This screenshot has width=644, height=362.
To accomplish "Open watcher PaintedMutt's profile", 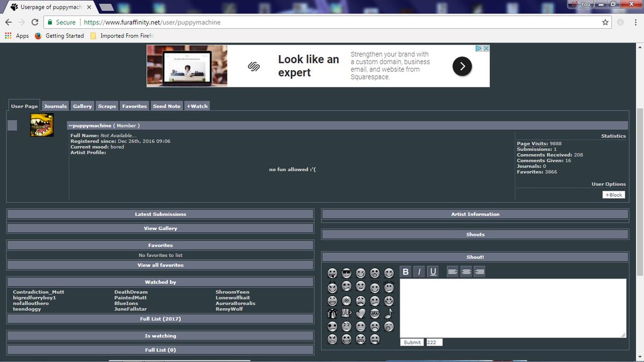I will [130, 297].
